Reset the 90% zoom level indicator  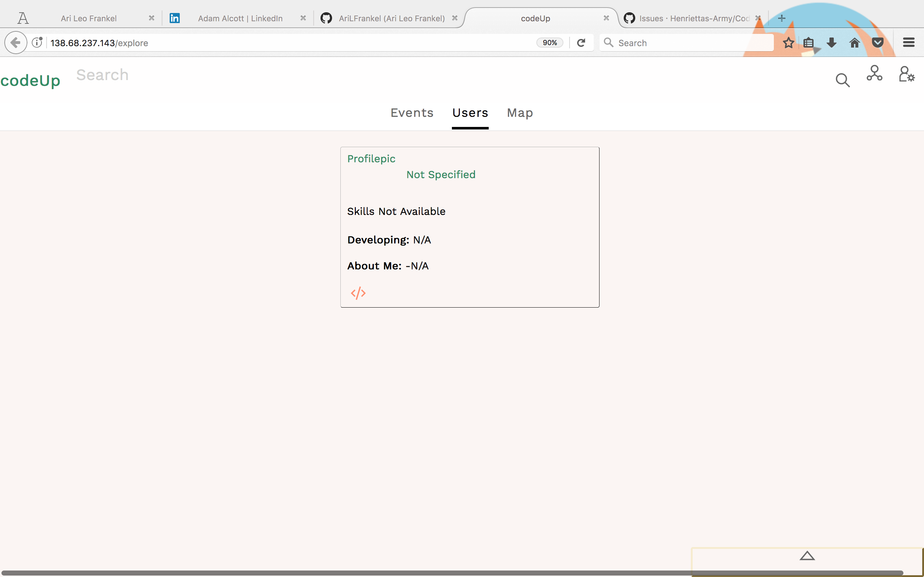click(x=549, y=43)
